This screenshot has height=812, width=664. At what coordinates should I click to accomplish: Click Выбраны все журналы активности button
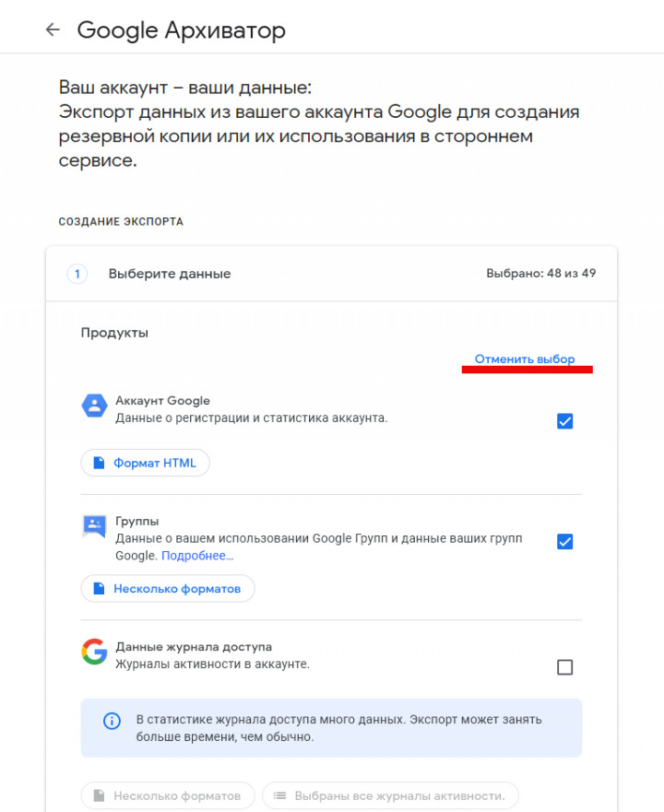point(390,795)
